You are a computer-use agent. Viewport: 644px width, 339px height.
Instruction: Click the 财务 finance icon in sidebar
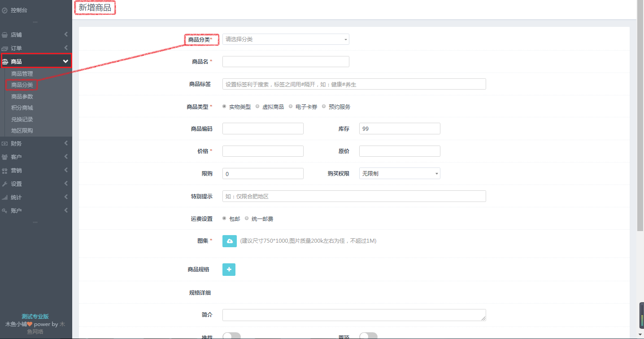(x=5, y=143)
